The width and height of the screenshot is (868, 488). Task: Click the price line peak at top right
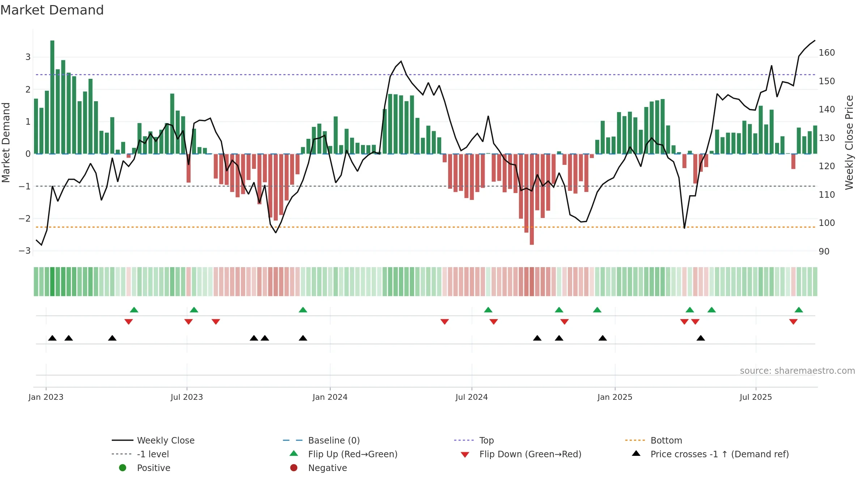815,40
